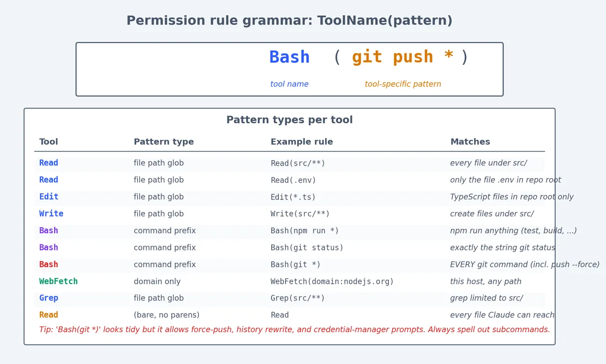Viewport: 606px width, 364px height.
Task: Click 'file path glob' in the Write row
Action: tap(159, 214)
